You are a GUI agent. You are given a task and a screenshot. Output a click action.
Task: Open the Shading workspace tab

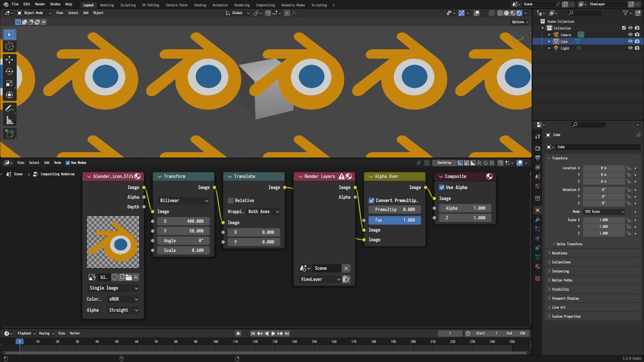tap(200, 5)
